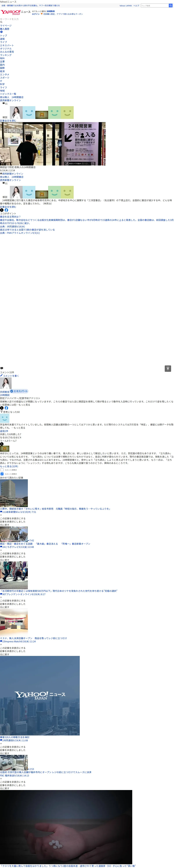Open the 乗客320人の移動方法を検討 article
Viewport: 174px width, 868px height.
click(x=14, y=737)
